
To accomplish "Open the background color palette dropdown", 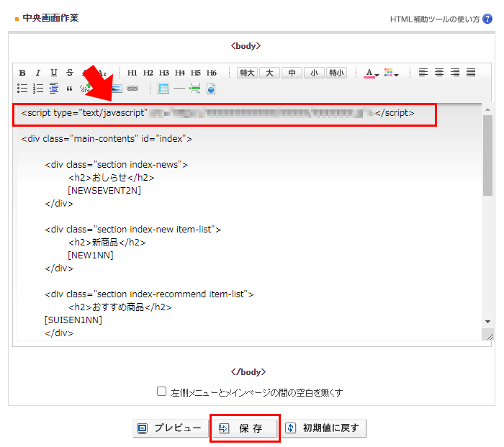I will (391, 73).
